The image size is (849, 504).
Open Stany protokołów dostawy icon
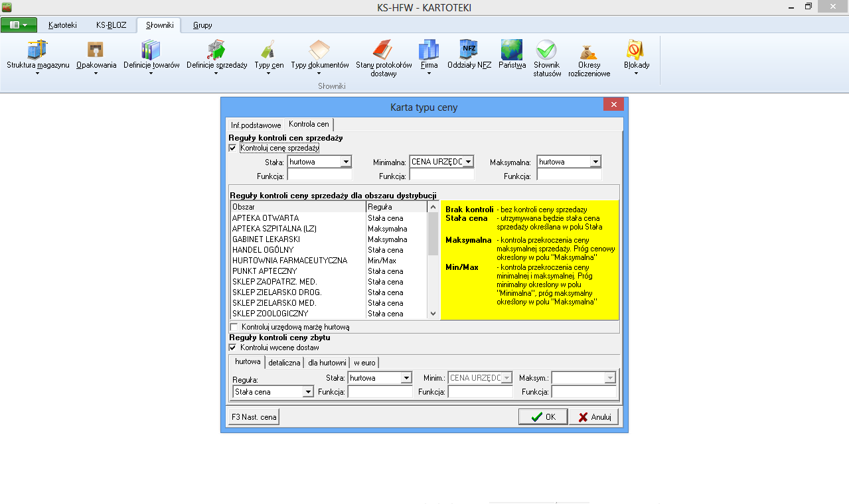[x=384, y=50]
